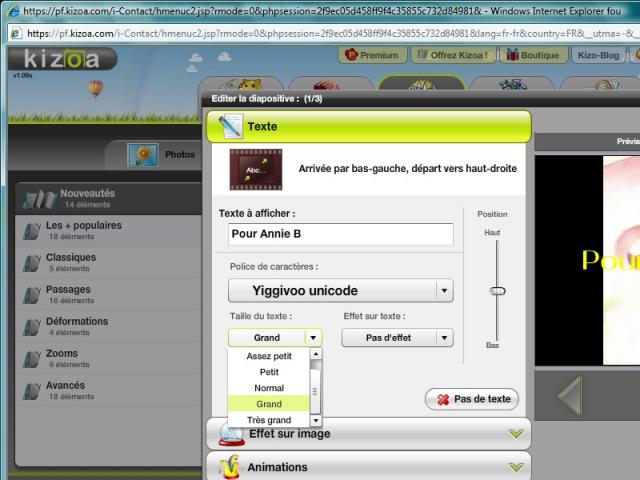Click the Position slider handle
Viewport: 640px width, 480px height.
tap(497, 291)
